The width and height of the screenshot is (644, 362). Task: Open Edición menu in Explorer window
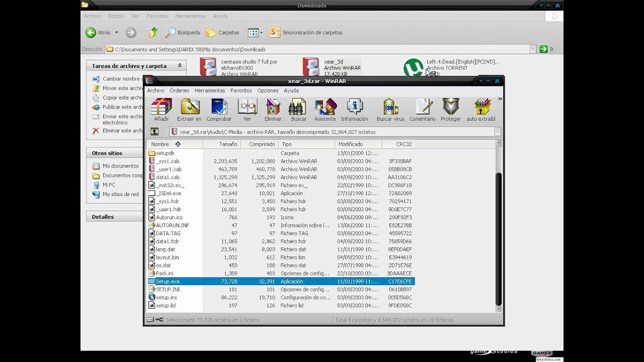116,16
